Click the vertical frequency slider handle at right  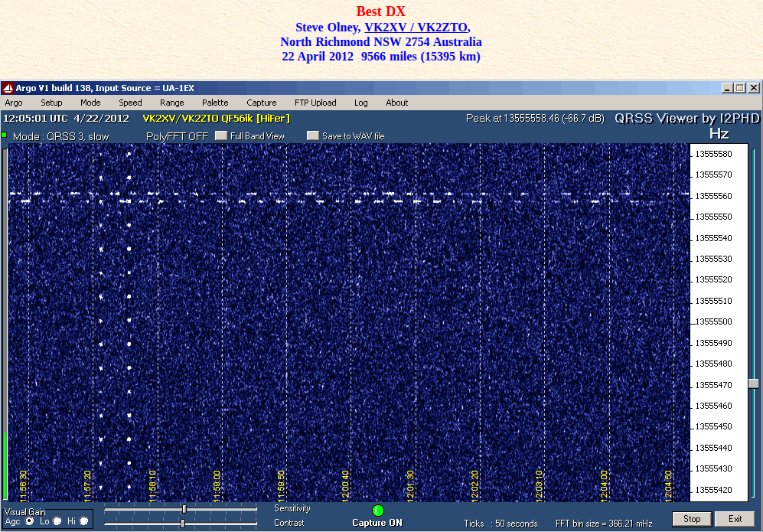click(x=753, y=383)
